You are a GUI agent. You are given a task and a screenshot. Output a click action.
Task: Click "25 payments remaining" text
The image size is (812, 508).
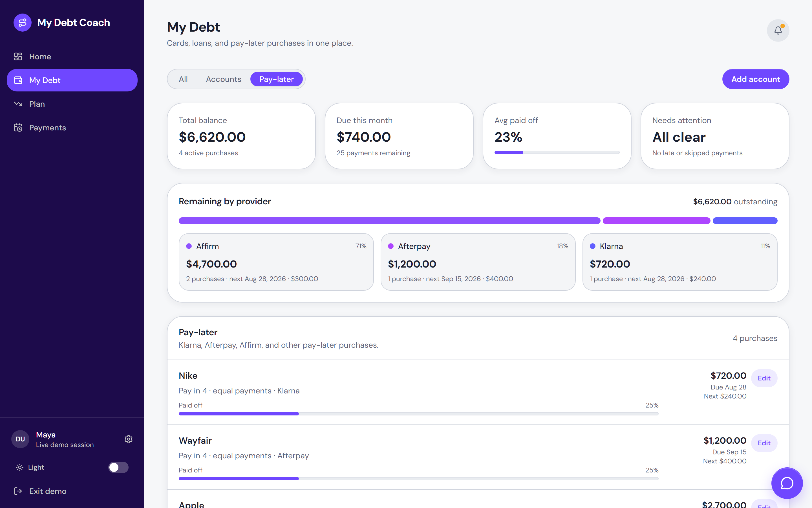click(373, 153)
